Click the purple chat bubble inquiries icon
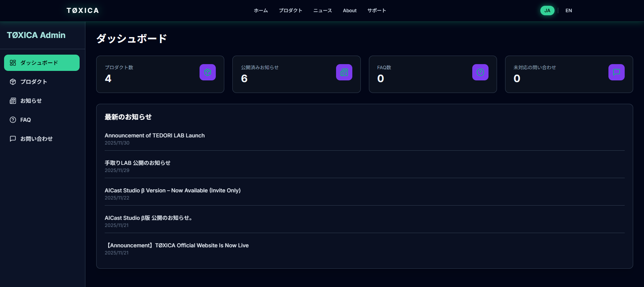The width and height of the screenshot is (644, 287). point(616,72)
